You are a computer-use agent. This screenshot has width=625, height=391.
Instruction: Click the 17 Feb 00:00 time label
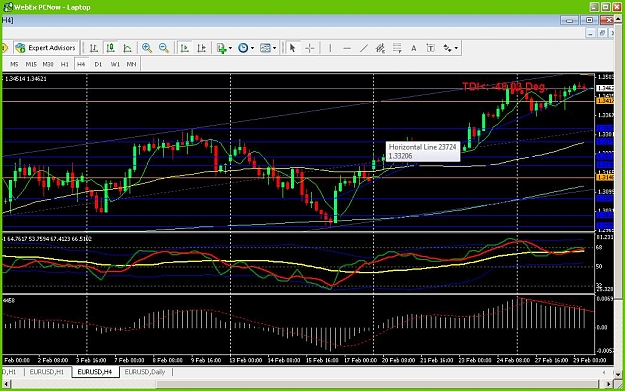click(360, 360)
